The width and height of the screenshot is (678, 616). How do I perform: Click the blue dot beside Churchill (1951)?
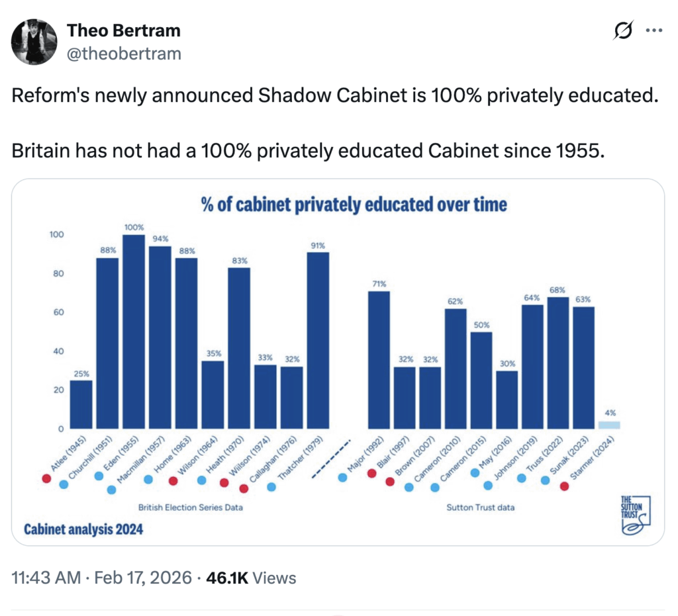(x=64, y=484)
